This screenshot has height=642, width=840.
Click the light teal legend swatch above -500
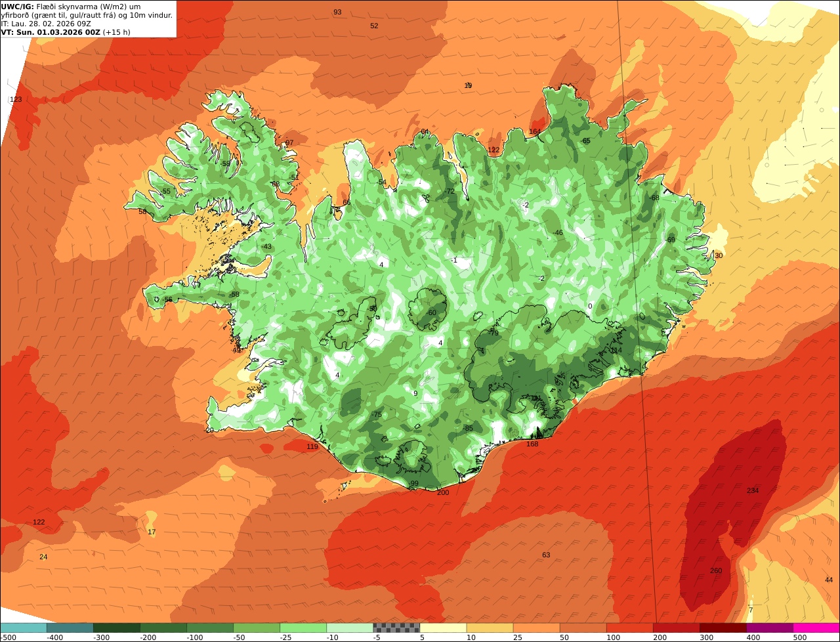click(x=23, y=628)
